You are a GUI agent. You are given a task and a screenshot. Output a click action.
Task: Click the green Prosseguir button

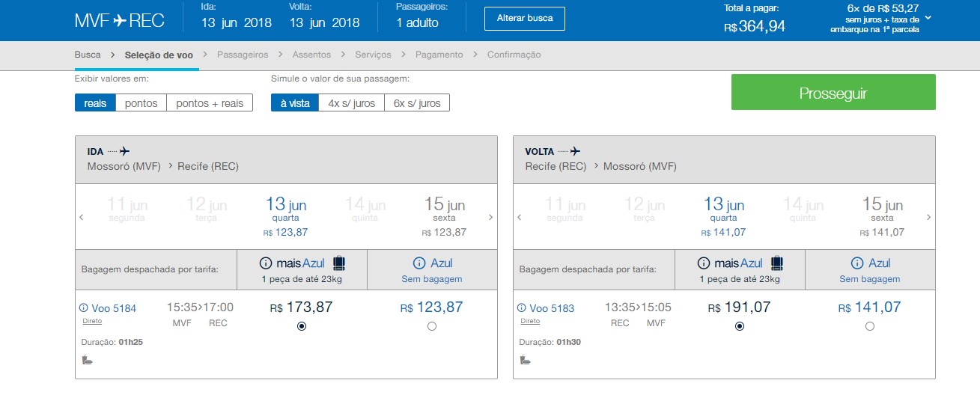coord(833,93)
